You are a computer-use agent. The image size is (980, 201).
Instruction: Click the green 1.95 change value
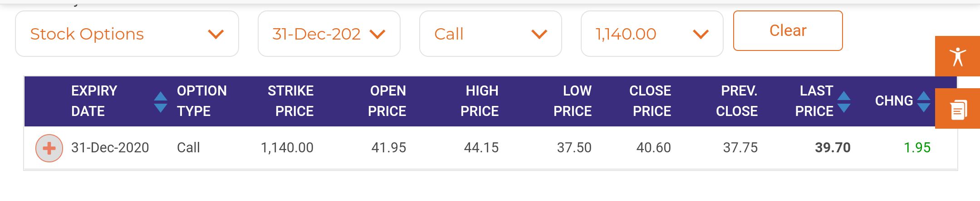click(x=917, y=148)
